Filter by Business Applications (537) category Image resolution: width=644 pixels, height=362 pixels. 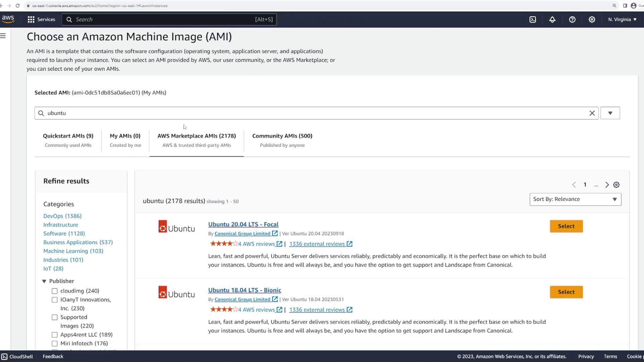(x=78, y=242)
